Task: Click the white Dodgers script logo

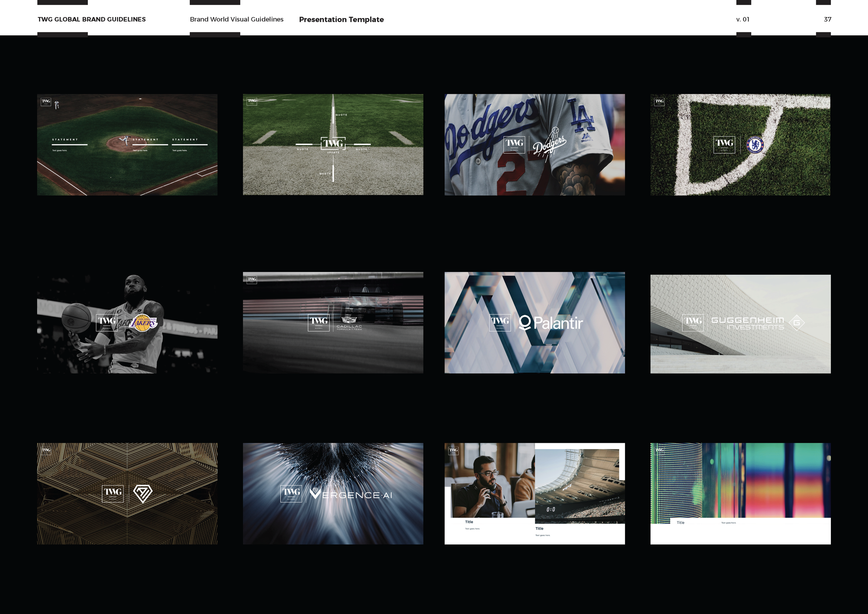Action: click(x=549, y=145)
